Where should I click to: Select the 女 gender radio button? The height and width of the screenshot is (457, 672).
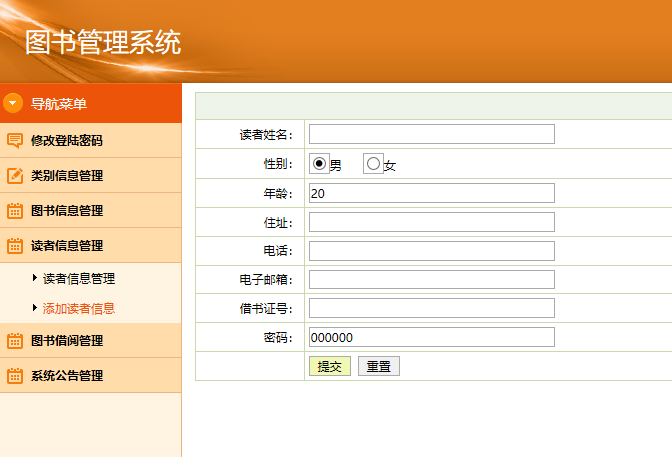click(x=373, y=163)
